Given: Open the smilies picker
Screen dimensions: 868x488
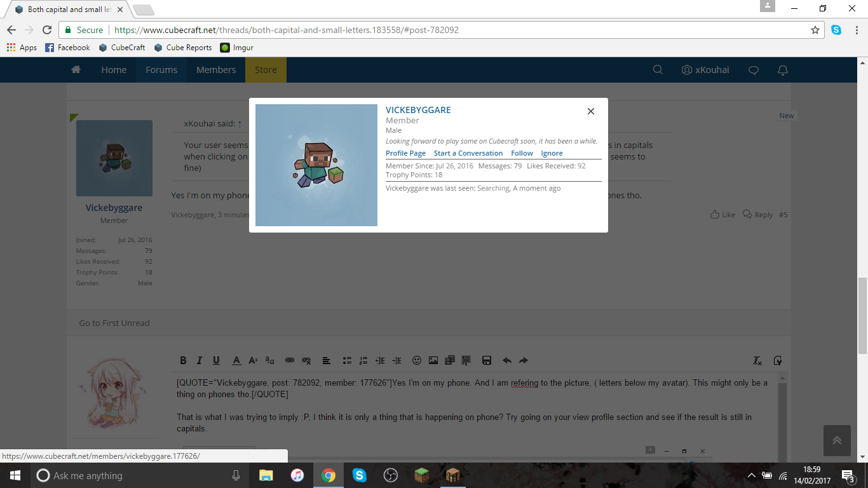Looking at the screenshot, I should (417, 360).
